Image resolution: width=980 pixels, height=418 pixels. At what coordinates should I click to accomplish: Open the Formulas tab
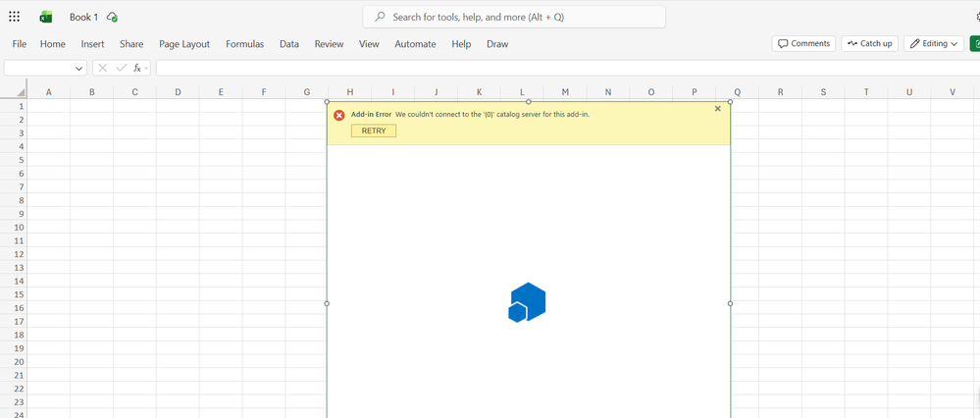pos(245,44)
